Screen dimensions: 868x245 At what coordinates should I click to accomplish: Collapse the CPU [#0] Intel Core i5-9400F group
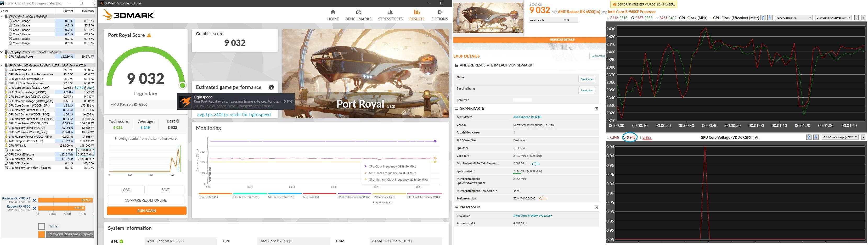(2, 16)
